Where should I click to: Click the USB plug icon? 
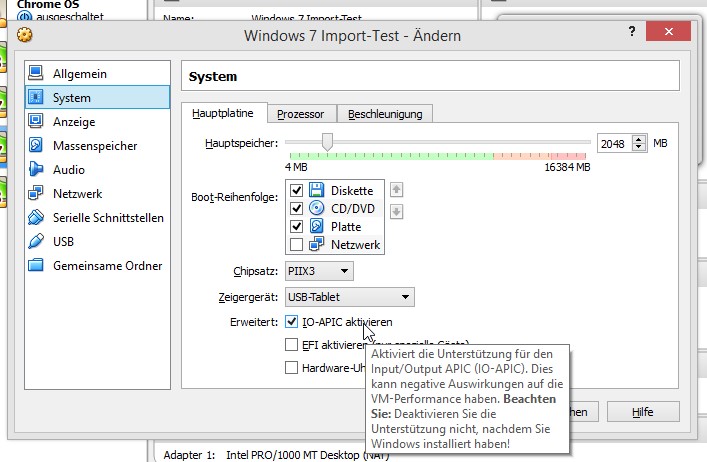[x=36, y=241]
